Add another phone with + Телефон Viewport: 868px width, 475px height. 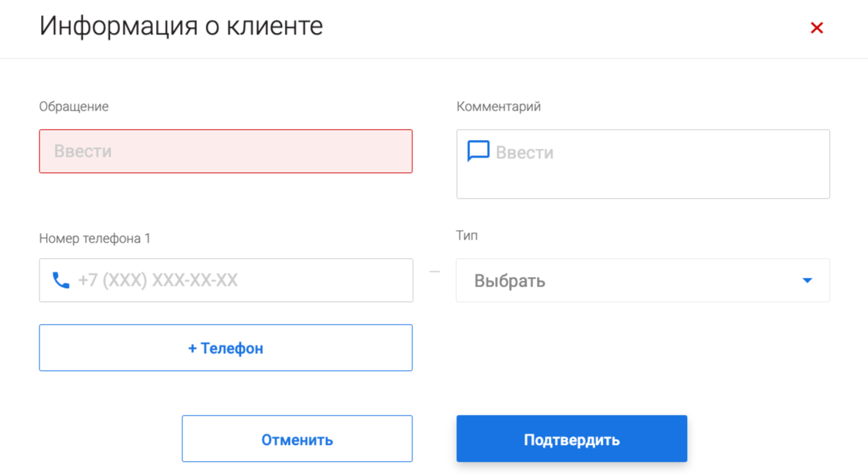pos(226,348)
